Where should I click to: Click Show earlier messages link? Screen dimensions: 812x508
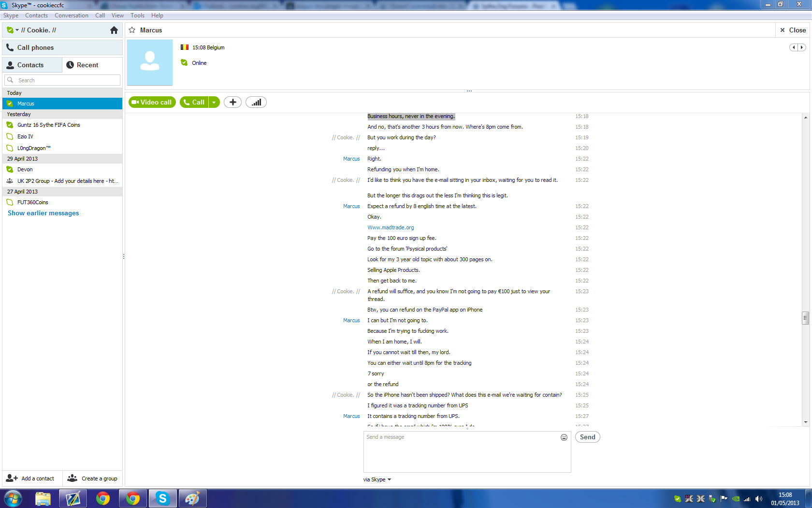pos(43,213)
